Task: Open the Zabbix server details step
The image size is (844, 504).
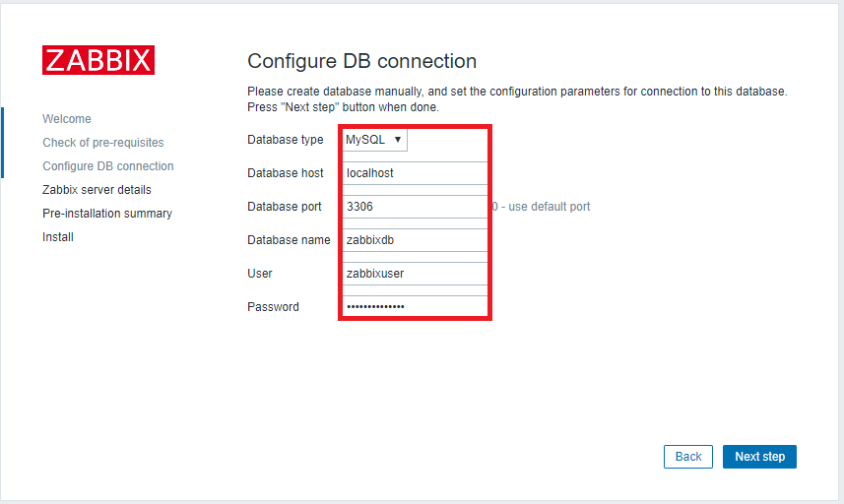Action: pyautogui.click(x=97, y=190)
